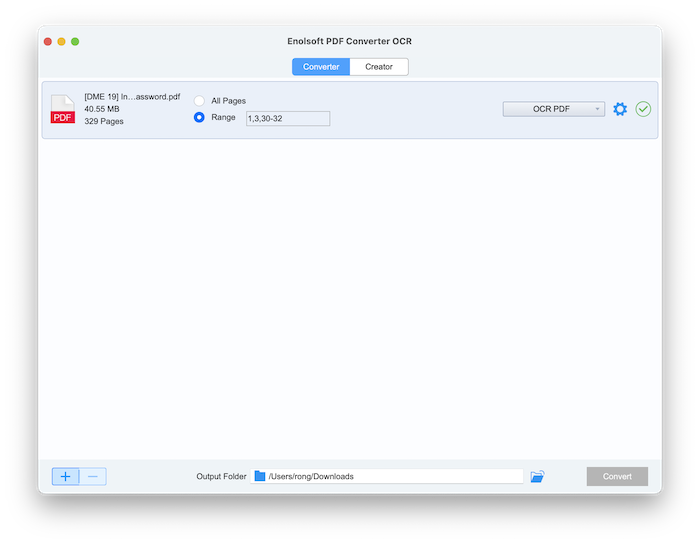Click the Convert button
The width and height of the screenshot is (700, 544).
(617, 476)
